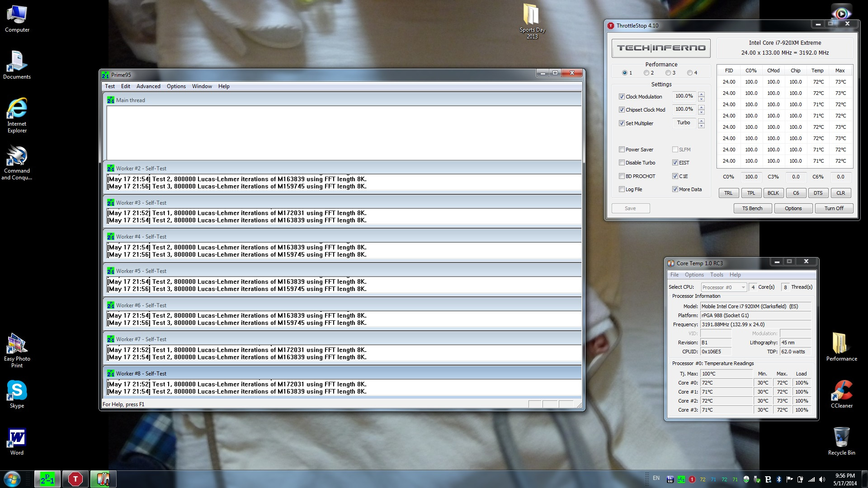868x488 pixels.
Task: Click the C6 button in ThrottleStop
Action: pyautogui.click(x=796, y=193)
